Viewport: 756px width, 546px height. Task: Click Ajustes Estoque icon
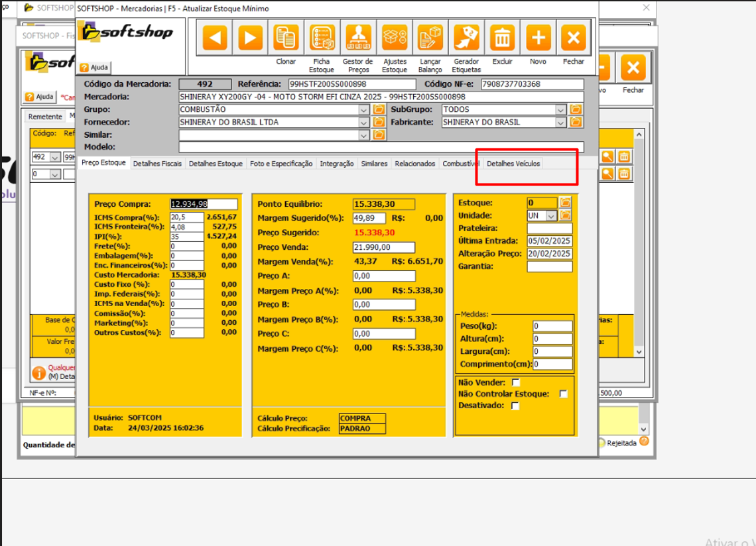[395, 37]
